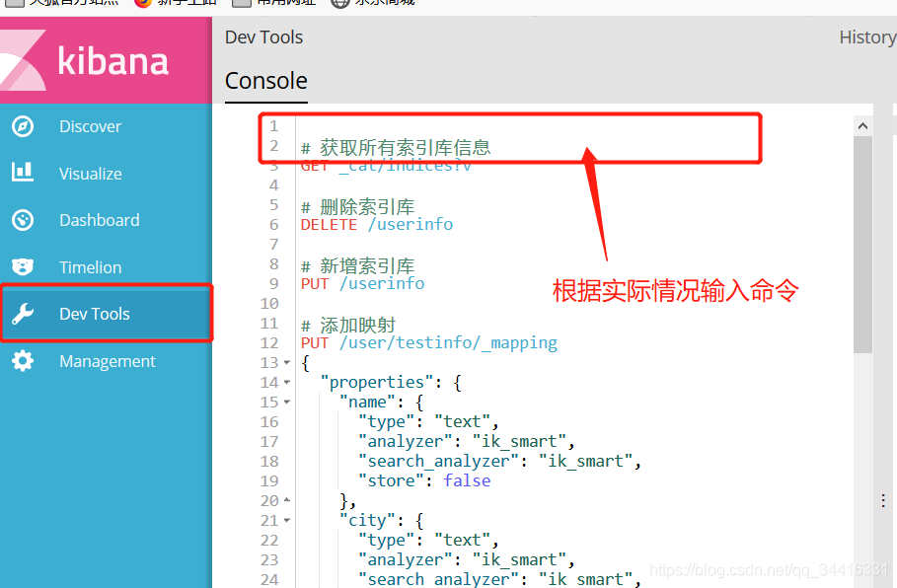Click the PUT /userinfo request line

pos(363,284)
